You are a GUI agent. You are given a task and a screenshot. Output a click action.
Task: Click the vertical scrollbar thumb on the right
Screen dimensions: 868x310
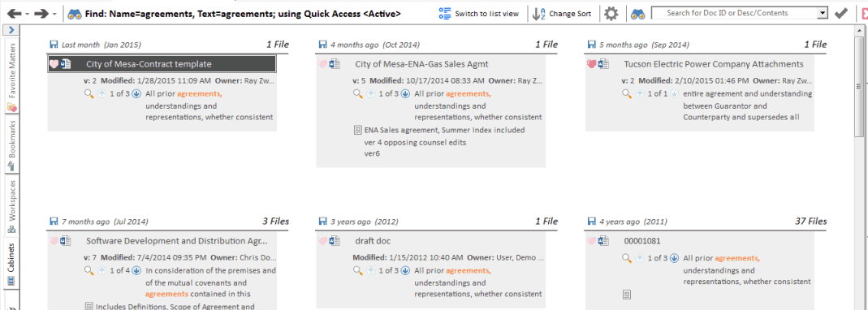pos(858,88)
